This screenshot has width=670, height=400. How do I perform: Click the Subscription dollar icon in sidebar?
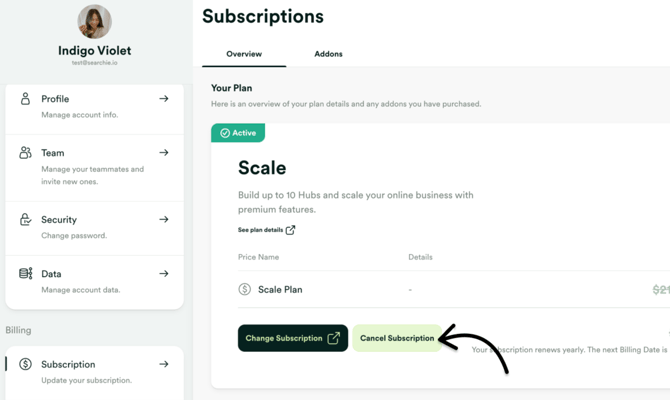coord(25,365)
